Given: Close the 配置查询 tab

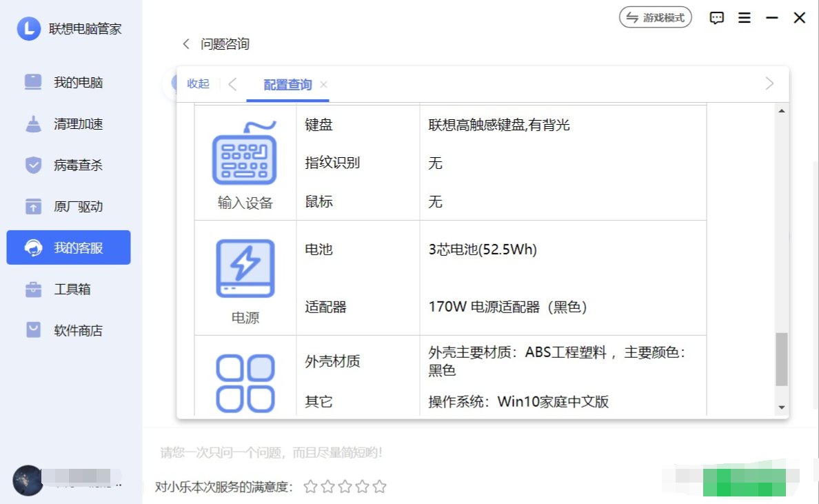Looking at the screenshot, I should (323, 85).
